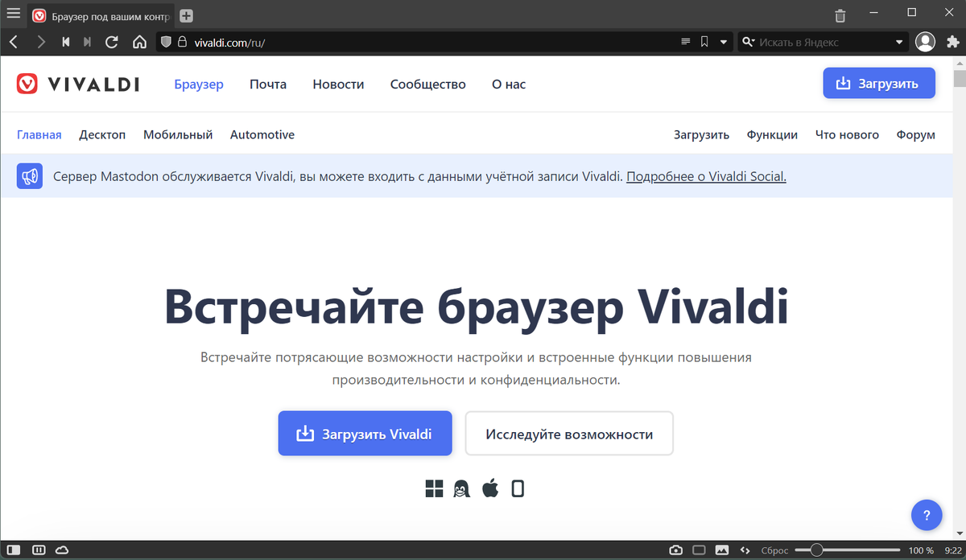Open the extensions puzzle icon

[952, 42]
